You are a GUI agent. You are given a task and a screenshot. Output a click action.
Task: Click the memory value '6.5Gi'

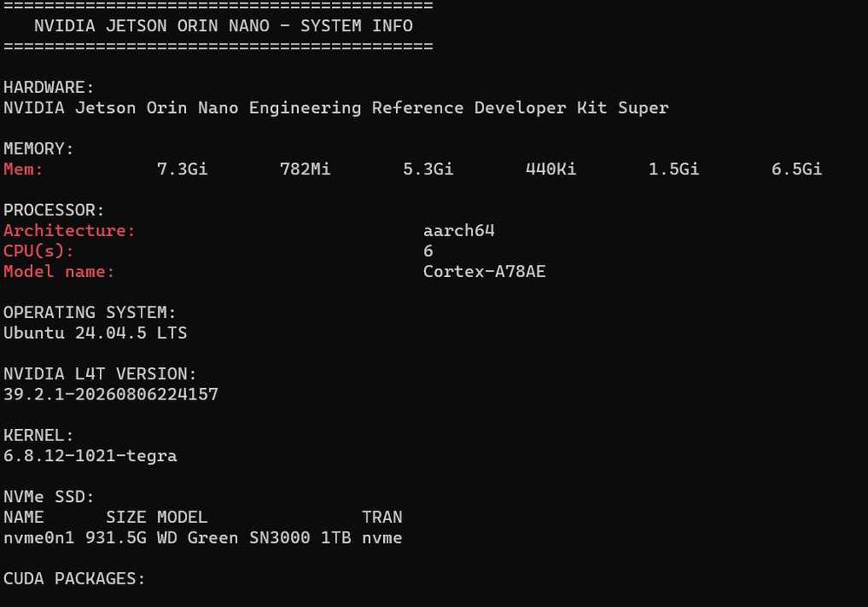pos(797,169)
